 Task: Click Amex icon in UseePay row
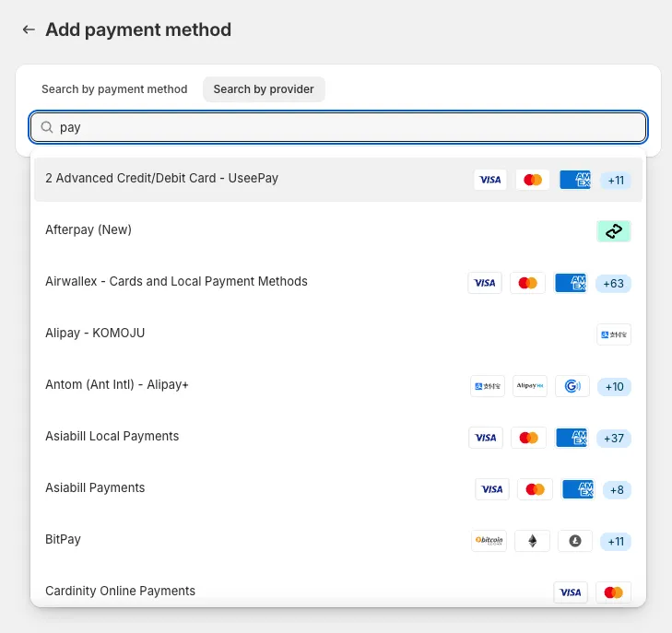click(x=575, y=180)
